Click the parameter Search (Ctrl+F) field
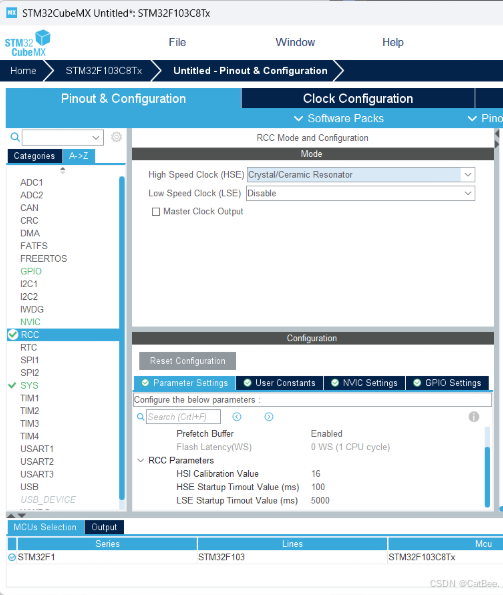The width and height of the screenshot is (503, 595). (x=183, y=417)
